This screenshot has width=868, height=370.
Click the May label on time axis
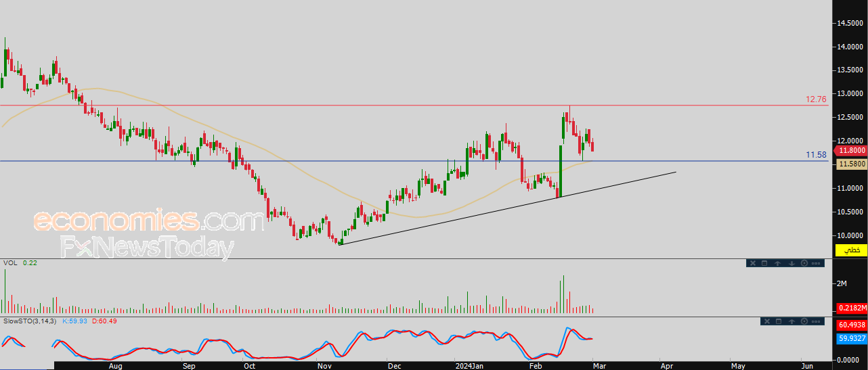pos(738,366)
